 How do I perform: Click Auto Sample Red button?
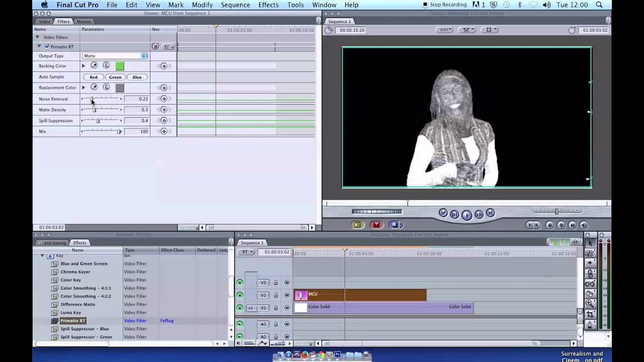tap(94, 77)
